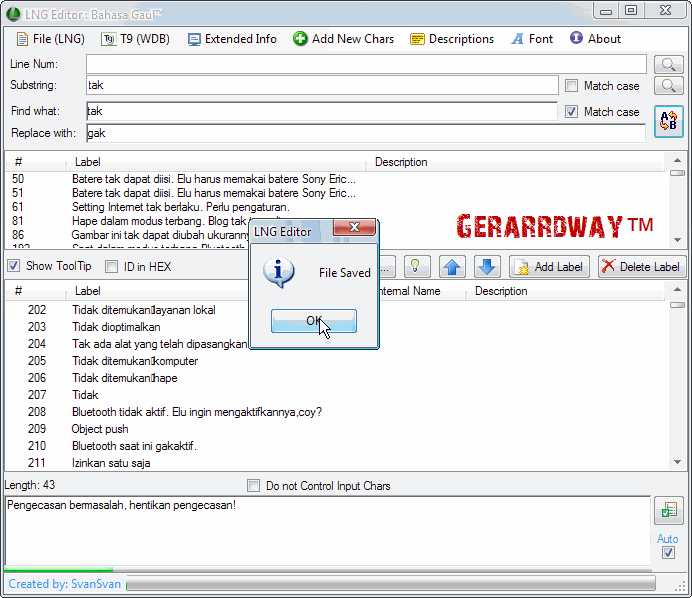Click the Delete Label button
692x598 pixels.
coord(640,266)
